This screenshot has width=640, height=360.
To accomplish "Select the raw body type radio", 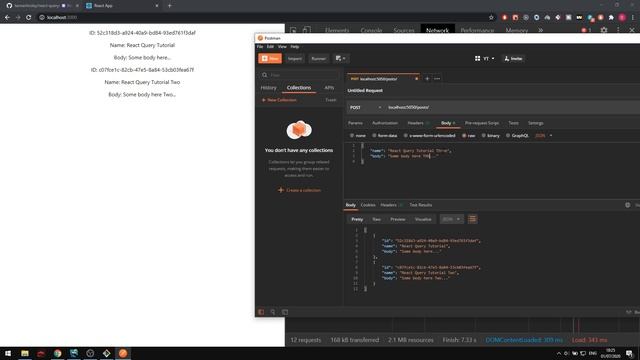I will point(464,136).
